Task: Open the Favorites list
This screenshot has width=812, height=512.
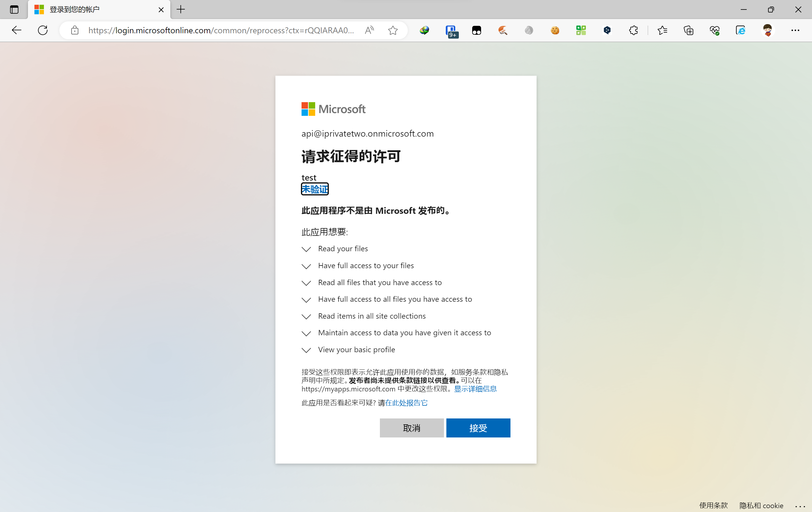Action: pos(662,30)
